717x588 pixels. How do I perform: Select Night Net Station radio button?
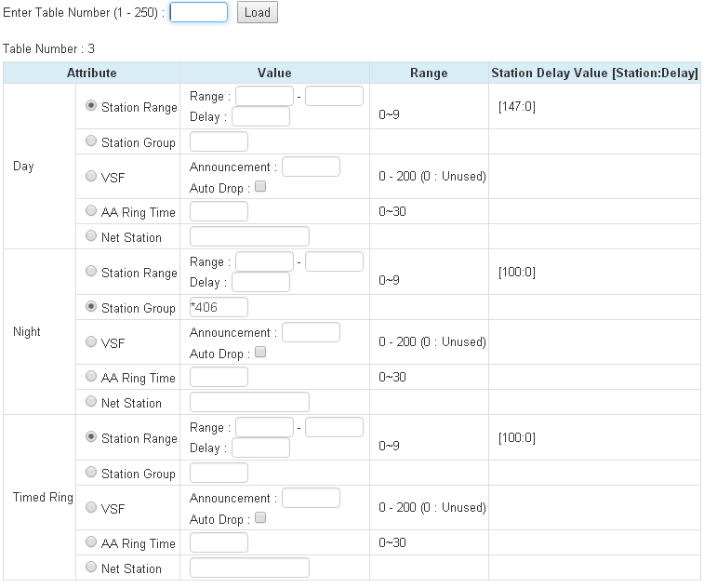[x=91, y=402]
